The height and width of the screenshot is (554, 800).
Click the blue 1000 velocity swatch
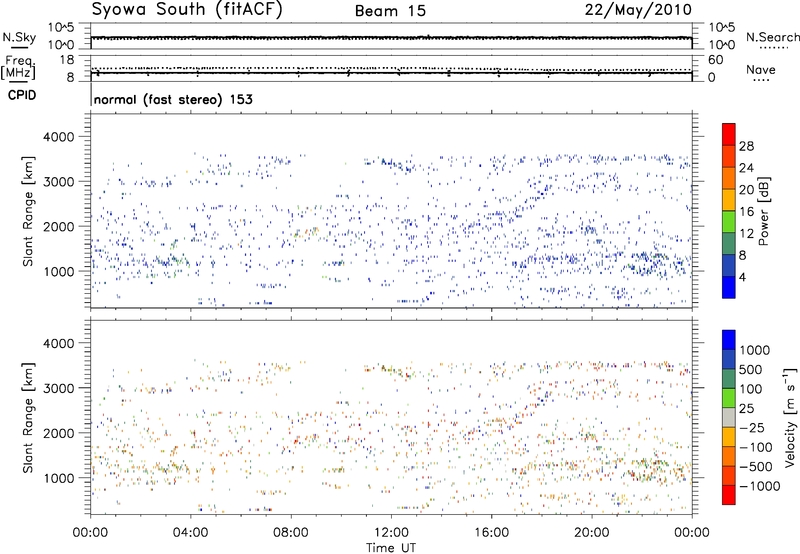coord(729,340)
